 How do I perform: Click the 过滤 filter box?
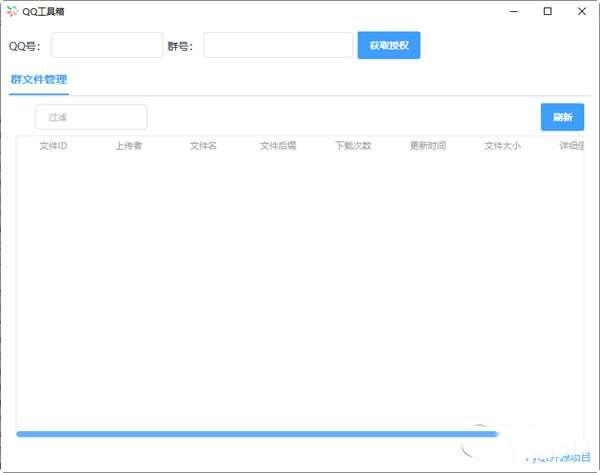click(91, 117)
